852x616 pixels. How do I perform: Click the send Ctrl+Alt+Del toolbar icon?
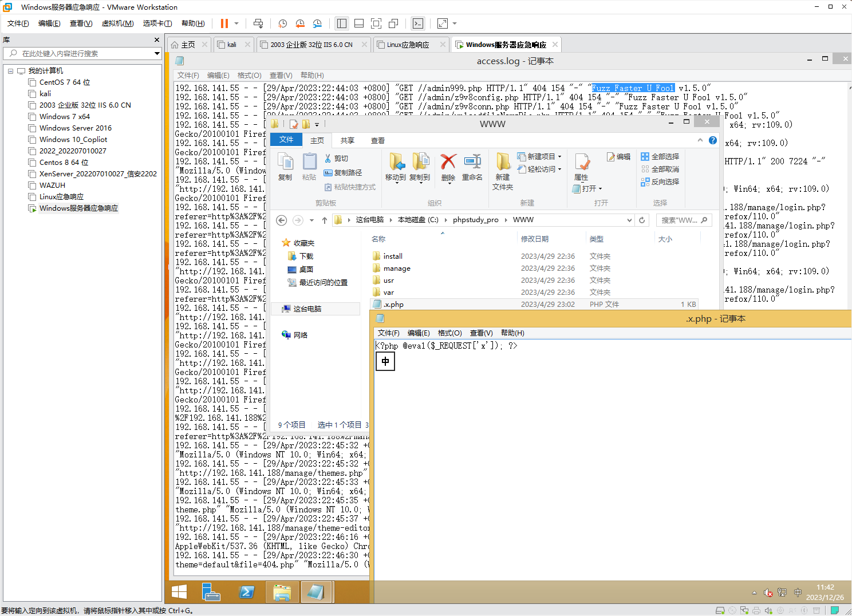(258, 23)
